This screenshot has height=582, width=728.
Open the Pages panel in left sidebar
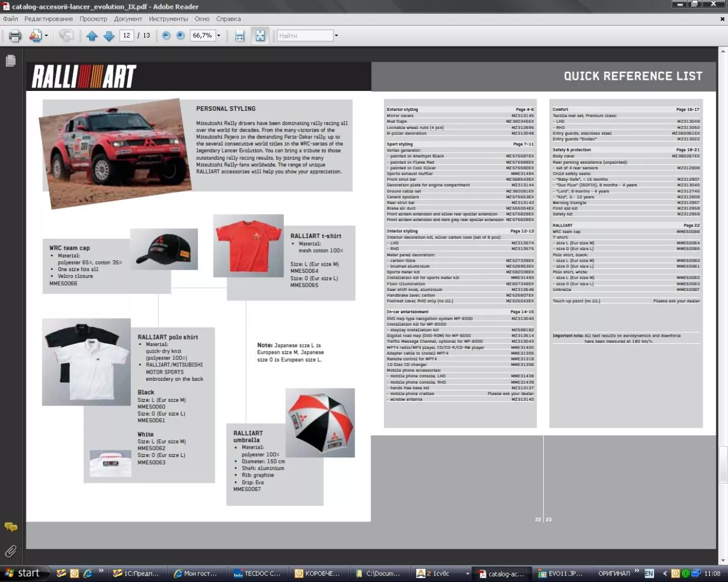[10, 61]
